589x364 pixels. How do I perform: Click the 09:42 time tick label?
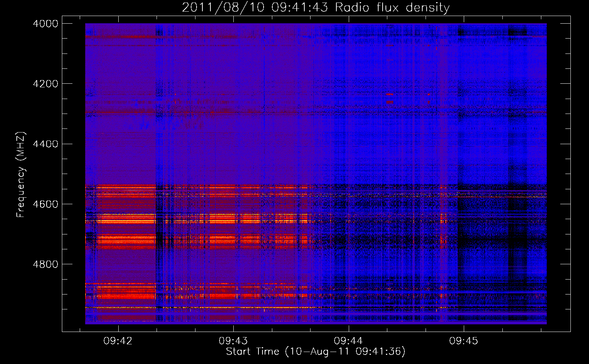click(118, 341)
